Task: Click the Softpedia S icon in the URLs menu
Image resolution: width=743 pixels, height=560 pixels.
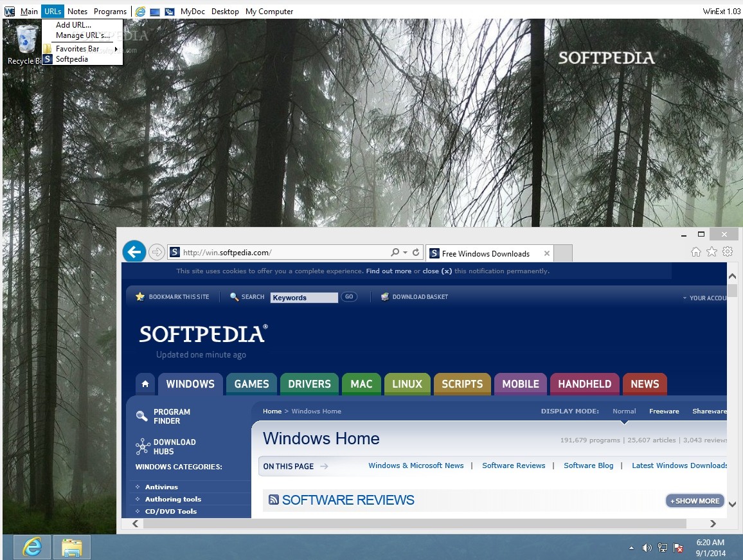Action: [x=48, y=59]
